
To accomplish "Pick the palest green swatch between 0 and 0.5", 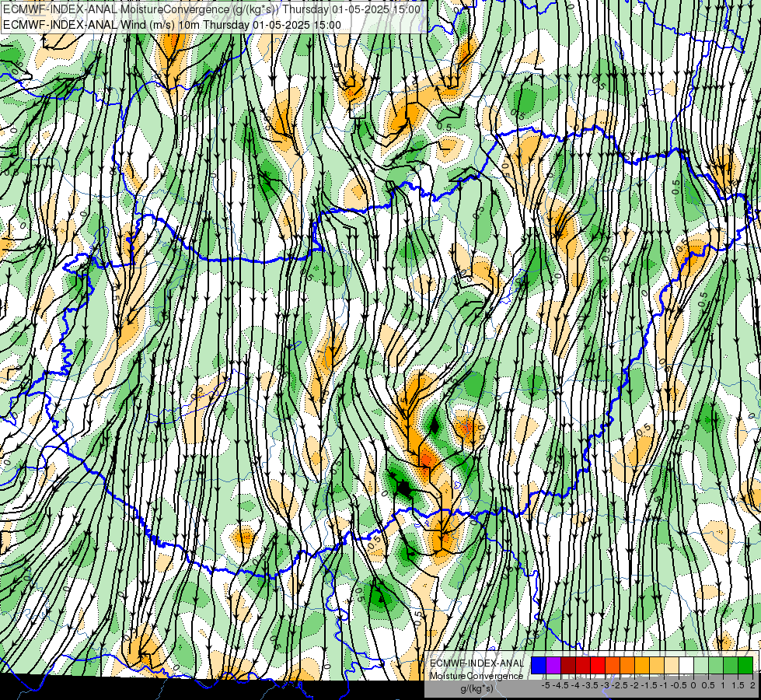I will tap(701, 665).
